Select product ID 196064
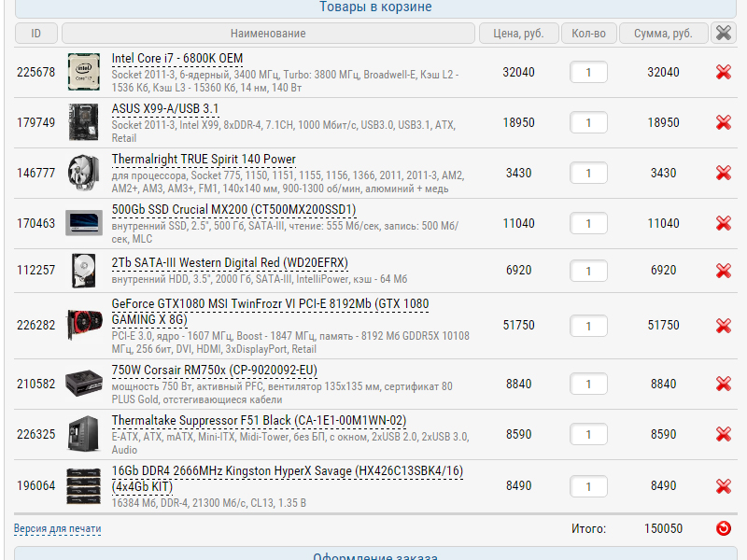Screen dimensions: 747x560 pyautogui.click(x=35, y=485)
